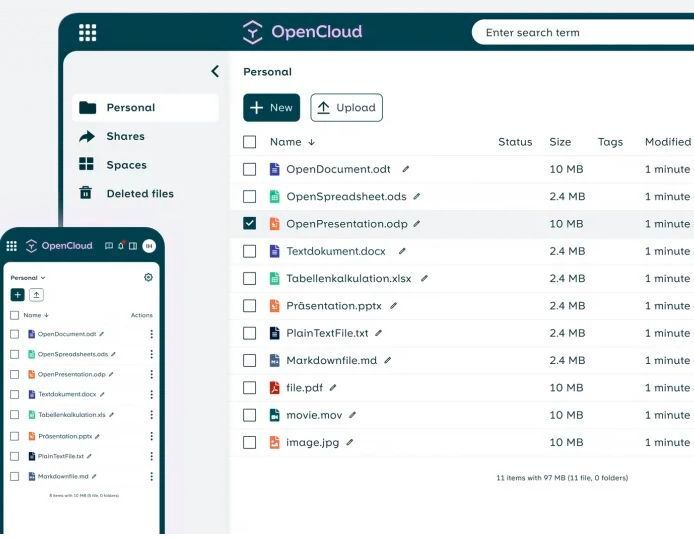This screenshot has width=694, height=538.
Task: Open mobile Markdownfile.md actions three-dot menu
Action: point(151,477)
